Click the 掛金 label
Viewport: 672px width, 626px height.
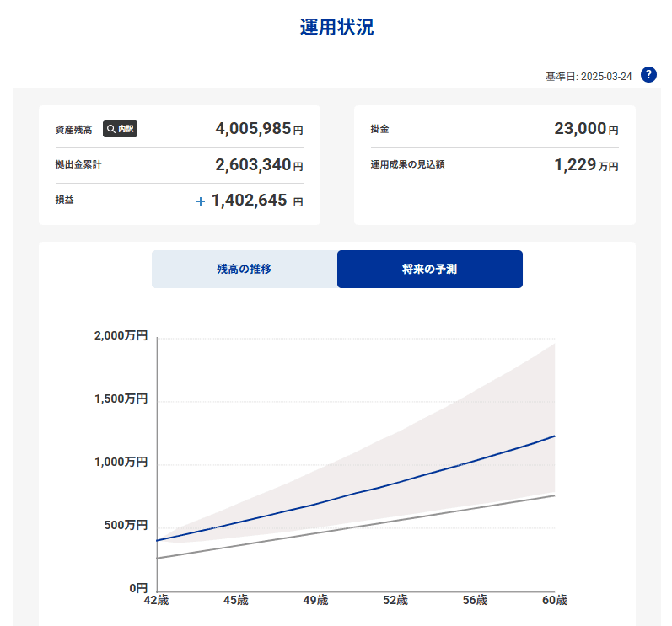click(x=379, y=129)
